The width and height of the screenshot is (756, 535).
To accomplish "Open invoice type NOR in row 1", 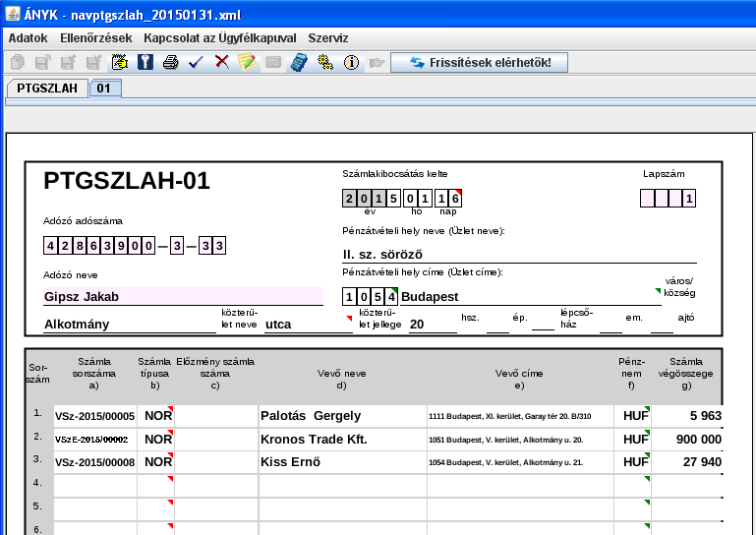I will tap(155, 416).
